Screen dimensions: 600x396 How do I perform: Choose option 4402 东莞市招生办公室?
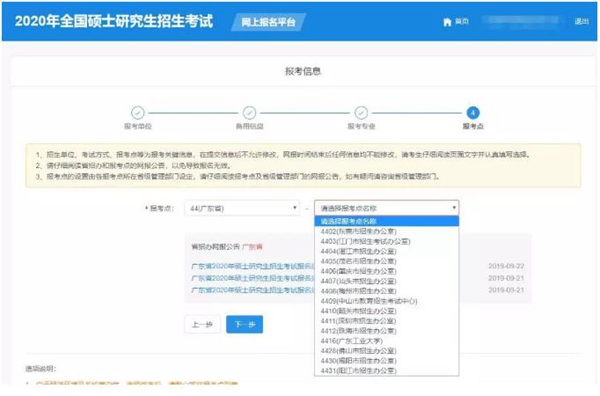pos(386,231)
